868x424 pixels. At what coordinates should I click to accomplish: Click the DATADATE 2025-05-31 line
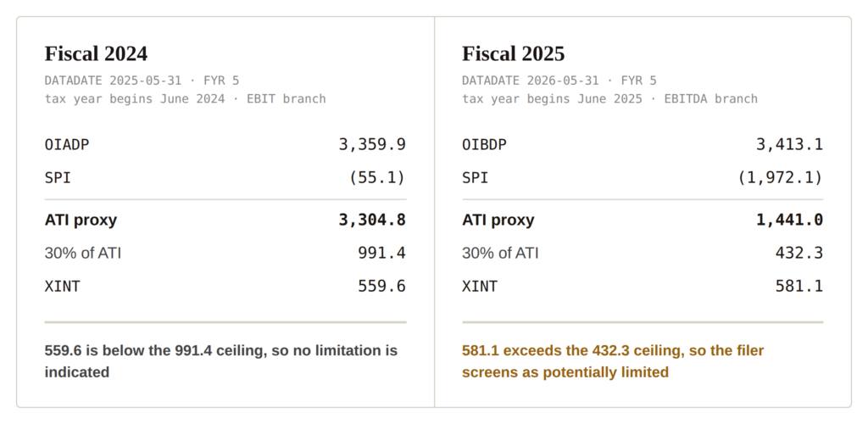(x=142, y=81)
